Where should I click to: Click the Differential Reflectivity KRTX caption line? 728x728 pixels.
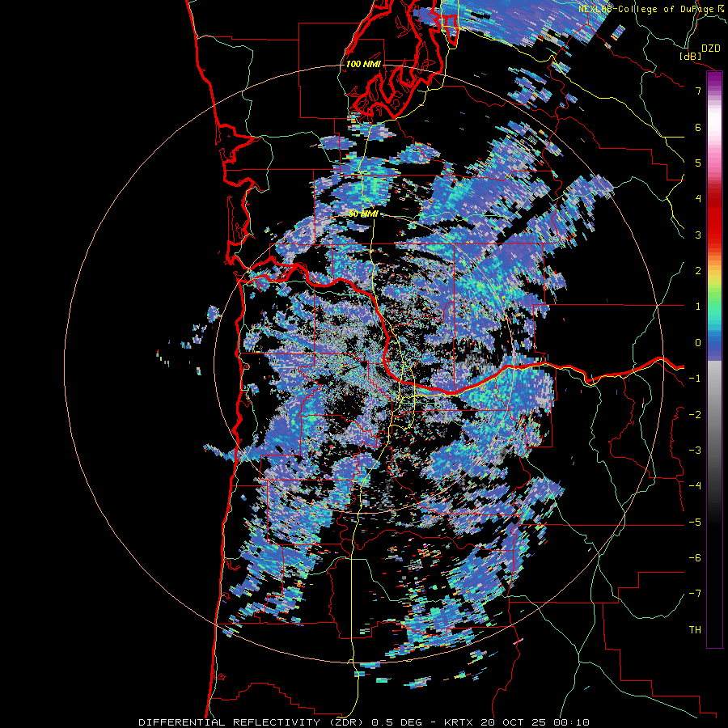click(364, 722)
